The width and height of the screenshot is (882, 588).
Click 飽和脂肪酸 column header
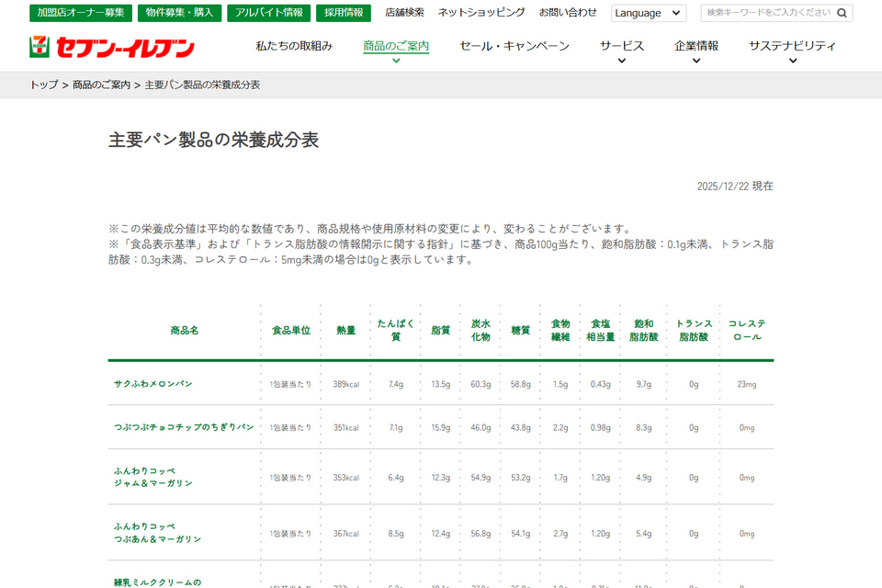click(643, 331)
